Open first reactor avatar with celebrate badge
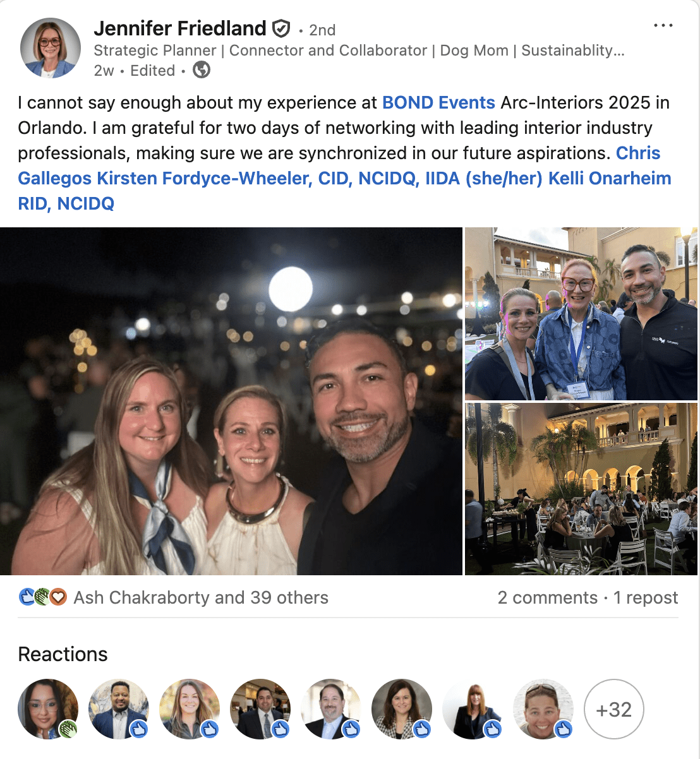The image size is (700, 759). click(48, 709)
